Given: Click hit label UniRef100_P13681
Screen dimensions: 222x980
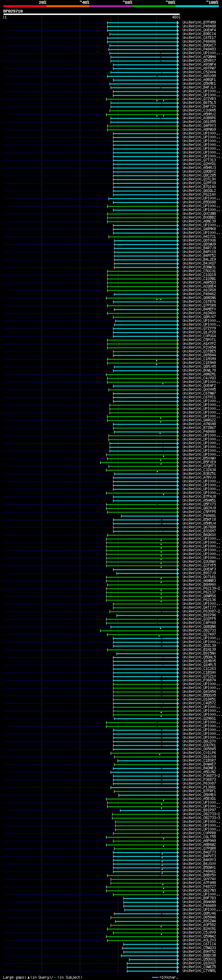Looking at the screenshot, I should tap(199, 787).
